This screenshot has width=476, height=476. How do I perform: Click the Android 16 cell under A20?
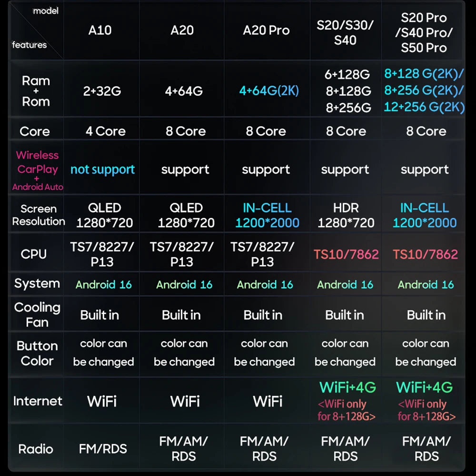(184, 285)
